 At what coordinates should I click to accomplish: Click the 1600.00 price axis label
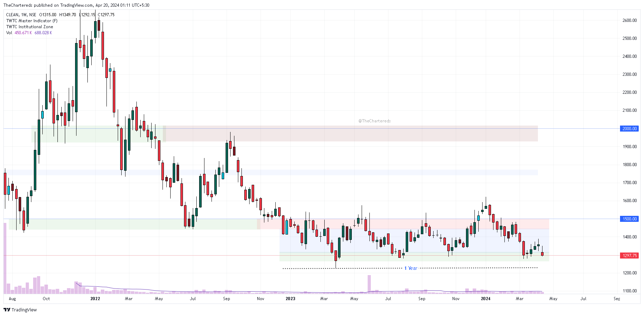630,201
